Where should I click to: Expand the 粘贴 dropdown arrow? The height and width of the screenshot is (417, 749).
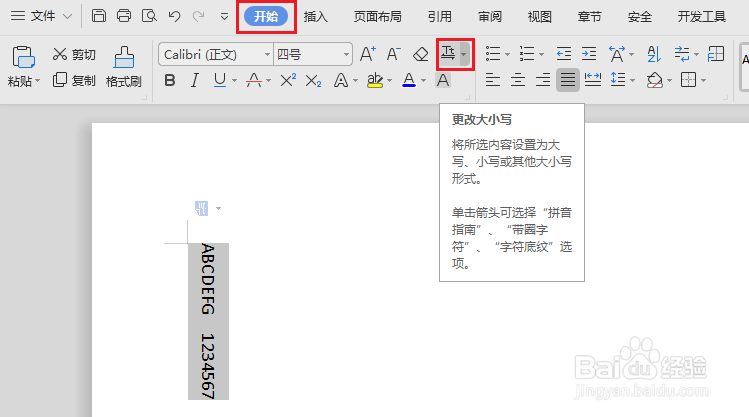pyautogui.click(x=38, y=81)
